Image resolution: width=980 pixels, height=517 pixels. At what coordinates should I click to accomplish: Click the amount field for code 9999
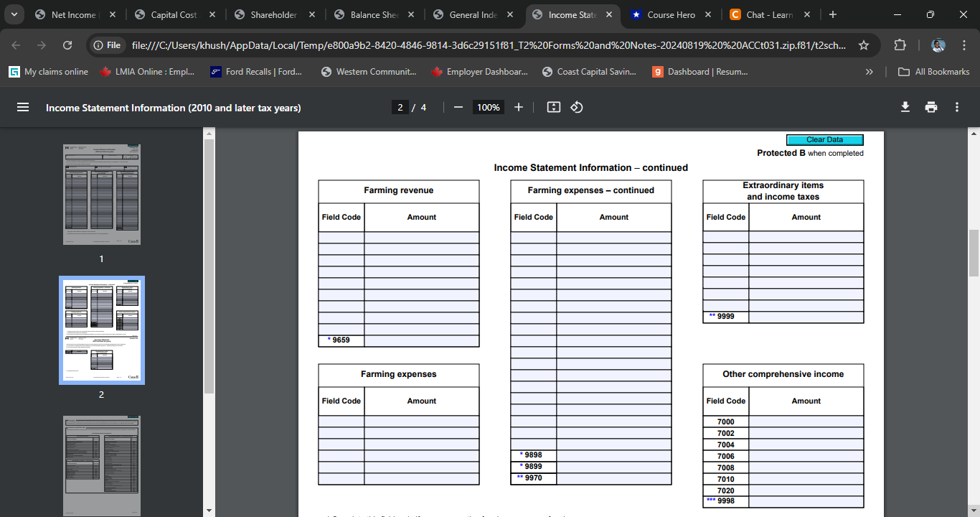806,317
